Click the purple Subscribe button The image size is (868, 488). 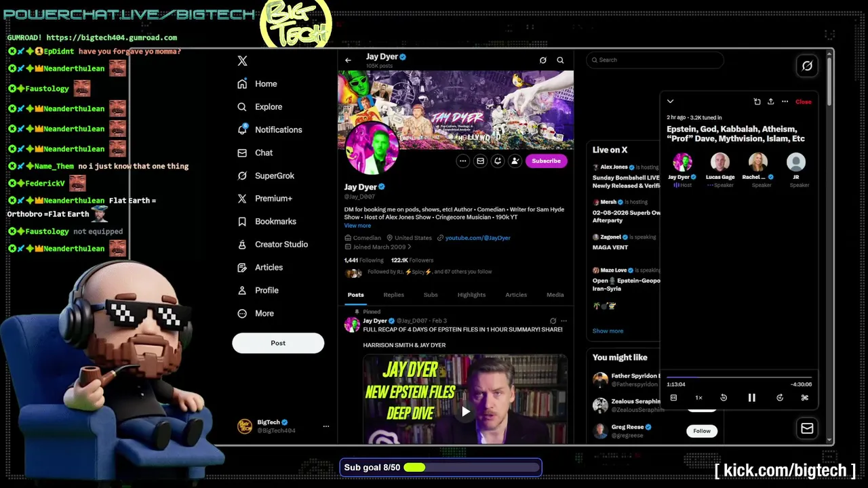(546, 161)
